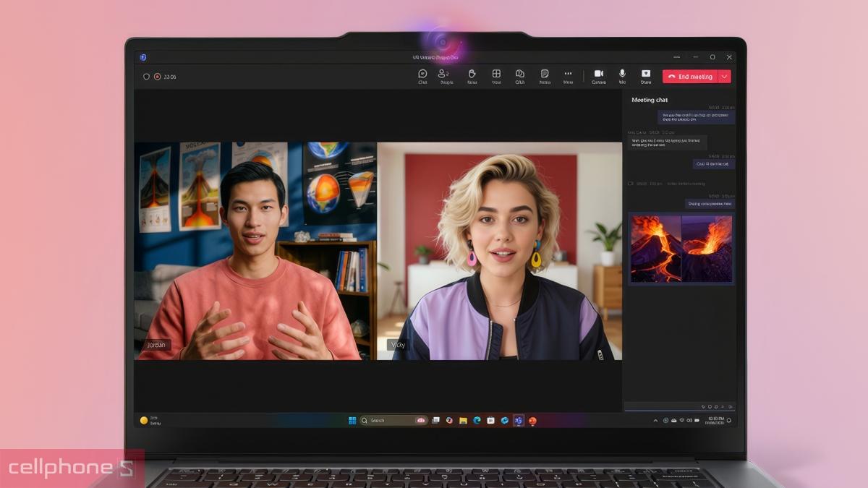
Task: Expand the End meeting options arrow
Action: (725, 77)
